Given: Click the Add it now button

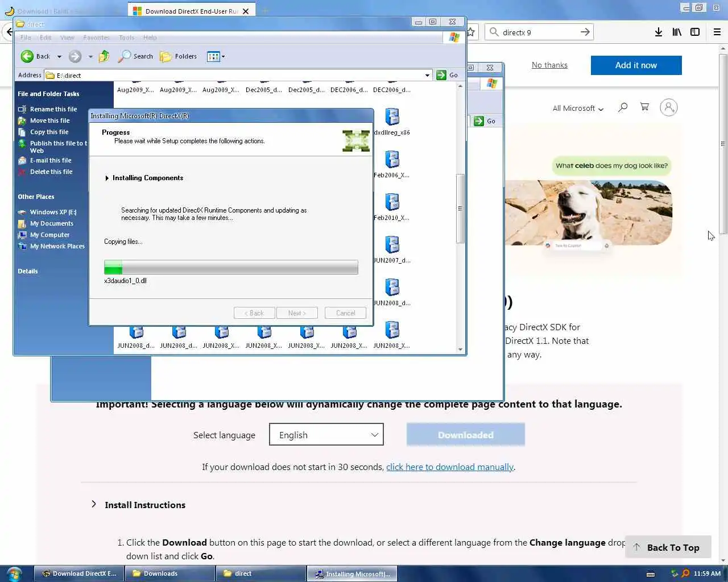Looking at the screenshot, I should coord(636,65).
